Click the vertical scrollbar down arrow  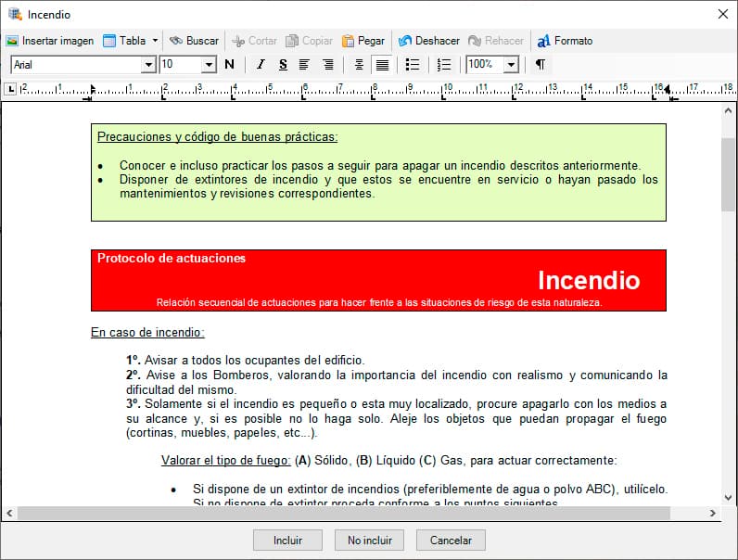click(728, 497)
